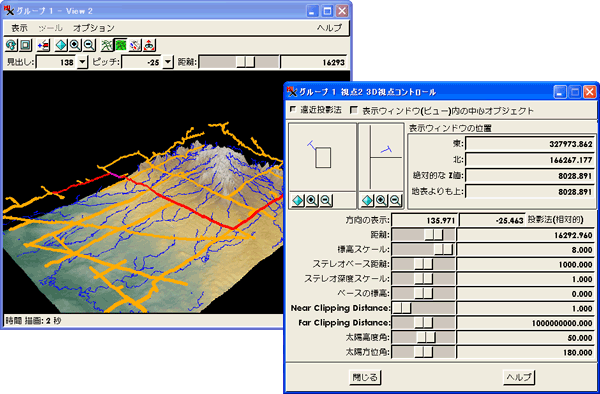The width and height of the screenshot is (600, 394).
Task: Select the wireframe terrain rendering icon
Action: pos(107,46)
